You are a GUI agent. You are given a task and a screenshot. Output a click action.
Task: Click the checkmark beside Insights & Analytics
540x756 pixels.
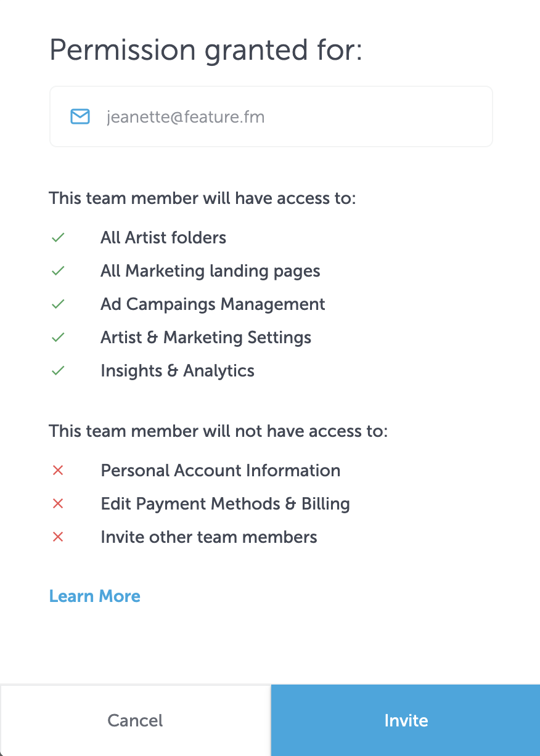[x=58, y=371]
